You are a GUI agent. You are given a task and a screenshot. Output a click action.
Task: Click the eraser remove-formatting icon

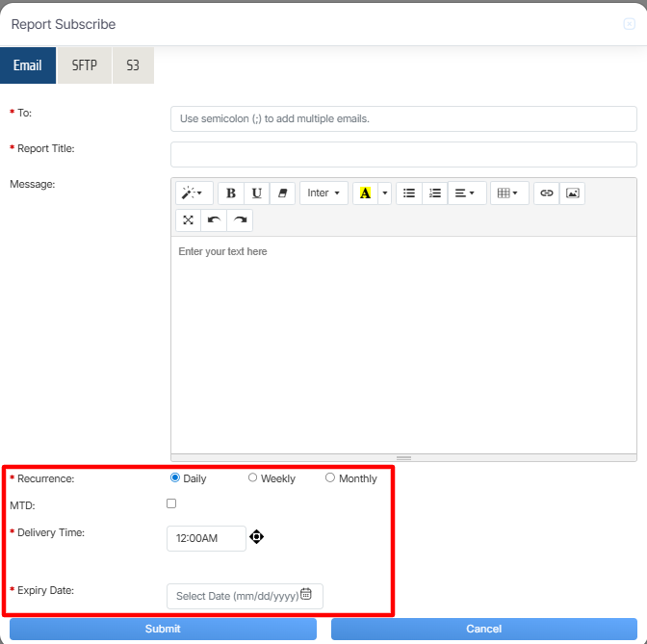coord(283,193)
